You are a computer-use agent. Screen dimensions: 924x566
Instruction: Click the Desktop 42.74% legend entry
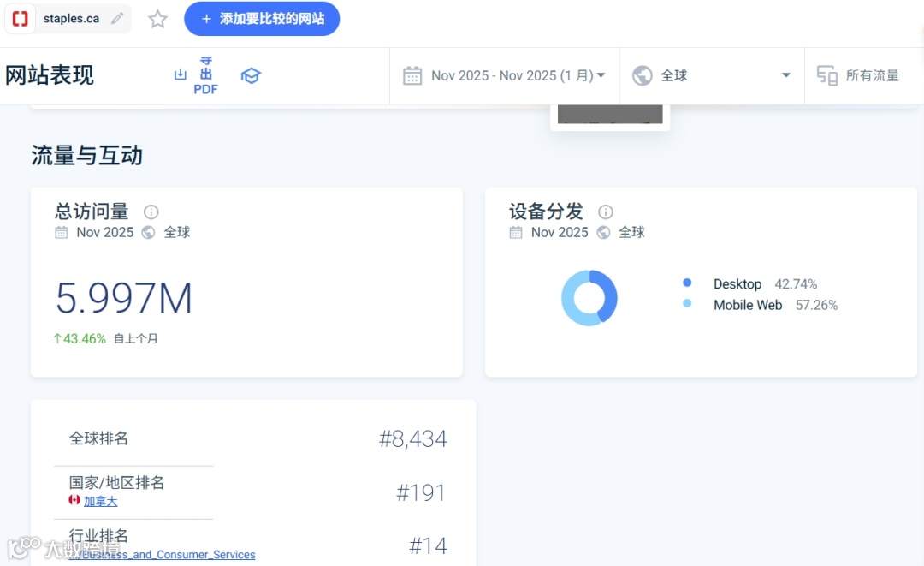click(x=765, y=284)
